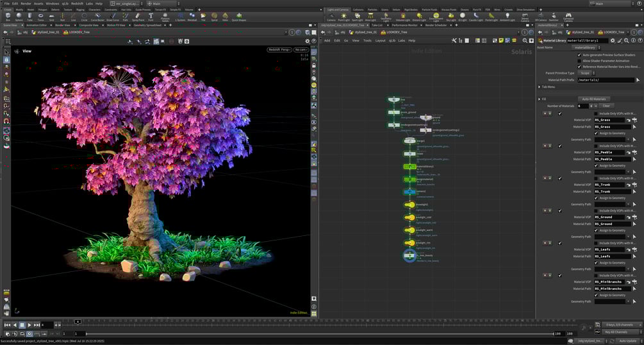Switch to the Geometry Spreadsheet tab
Viewport: 644px width, 345px height.
point(147,25)
